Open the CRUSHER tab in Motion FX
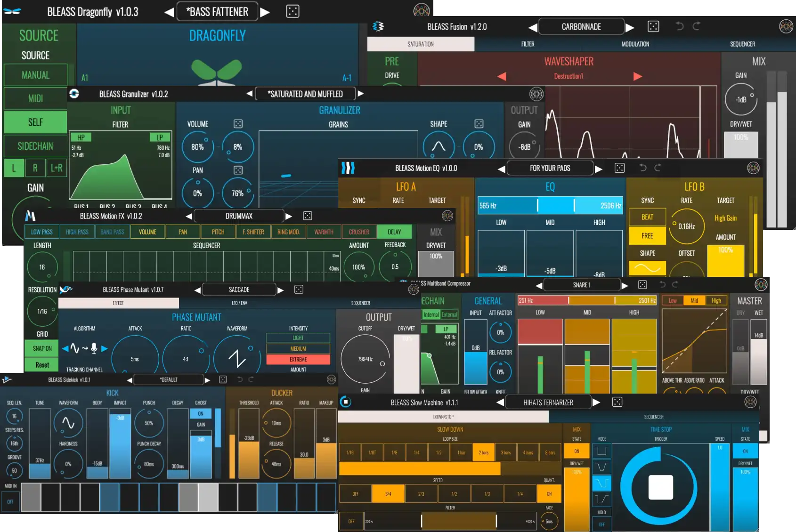 pos(359,232)
